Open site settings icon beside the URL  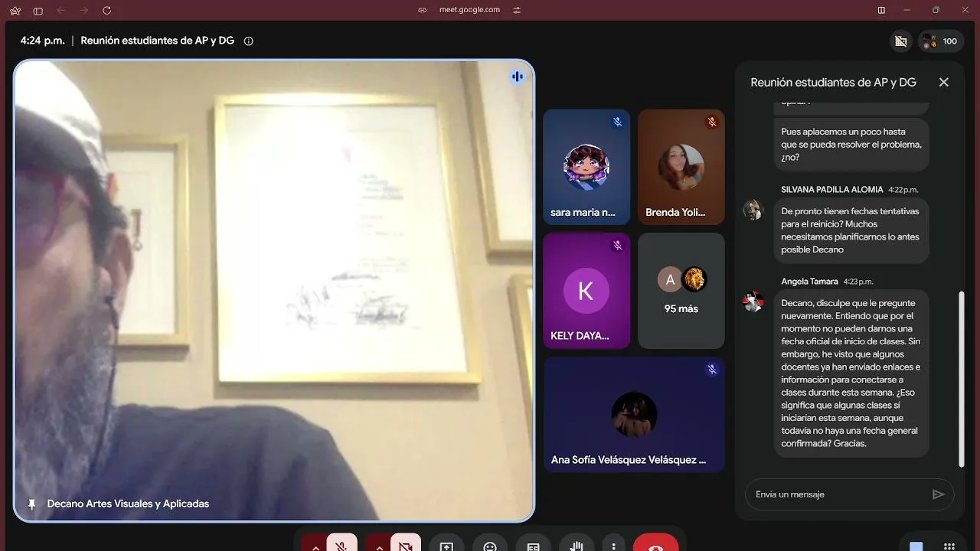pyautogui.click(x=517, y=10)
